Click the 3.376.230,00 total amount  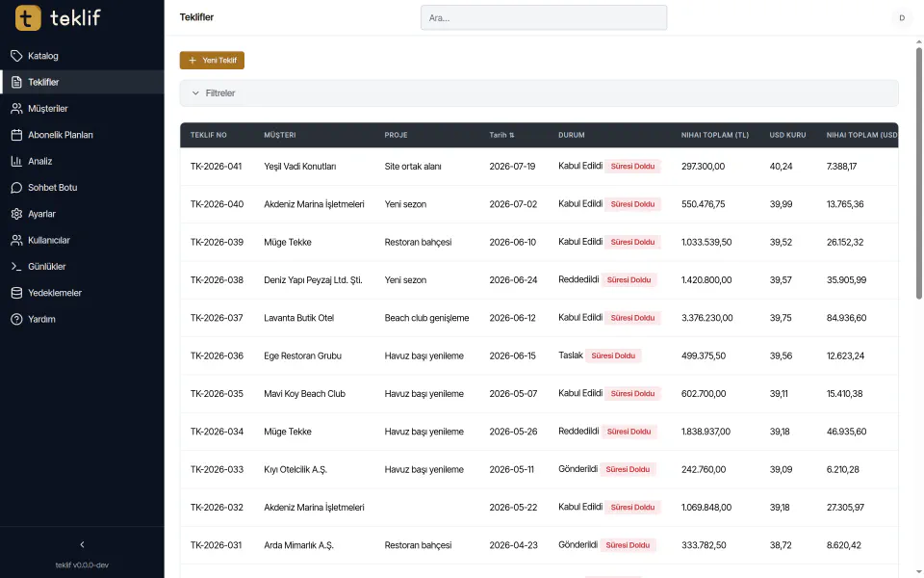pos(707,318)
